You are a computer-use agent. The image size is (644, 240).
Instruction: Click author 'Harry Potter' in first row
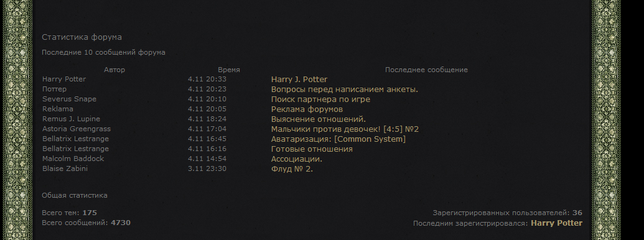[x=64, y=79]
